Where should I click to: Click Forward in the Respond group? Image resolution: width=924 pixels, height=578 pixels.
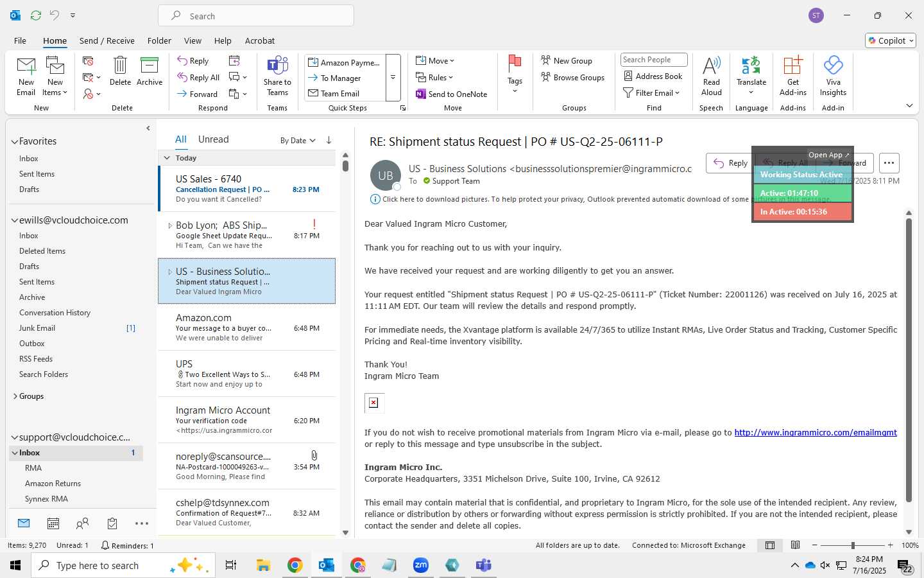[198, 94]
